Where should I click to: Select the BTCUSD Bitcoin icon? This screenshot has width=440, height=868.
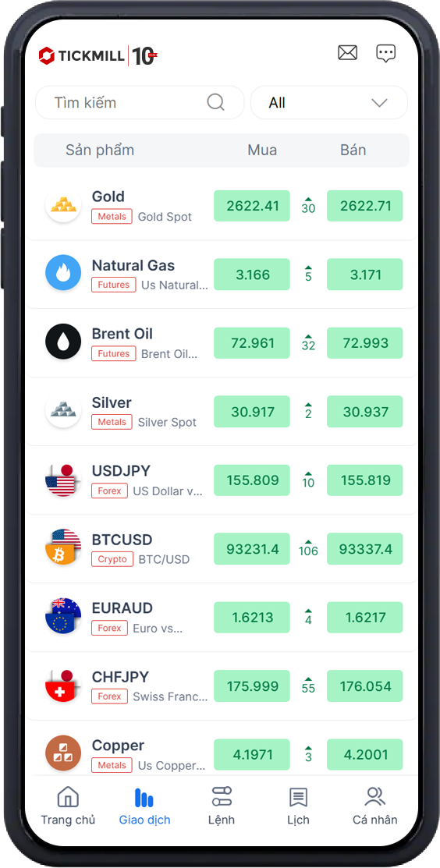[x=63, y=547]
